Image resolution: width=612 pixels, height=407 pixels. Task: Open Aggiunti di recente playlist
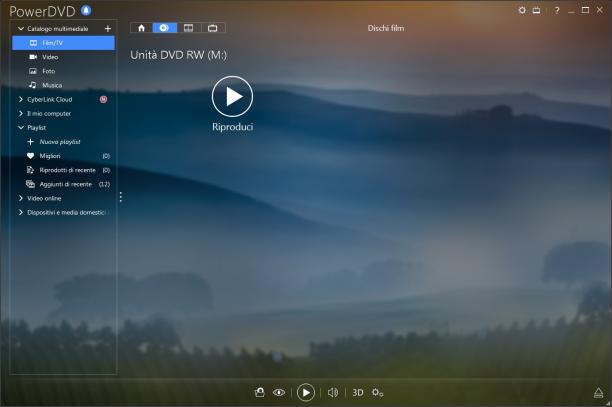coord(68,184)
